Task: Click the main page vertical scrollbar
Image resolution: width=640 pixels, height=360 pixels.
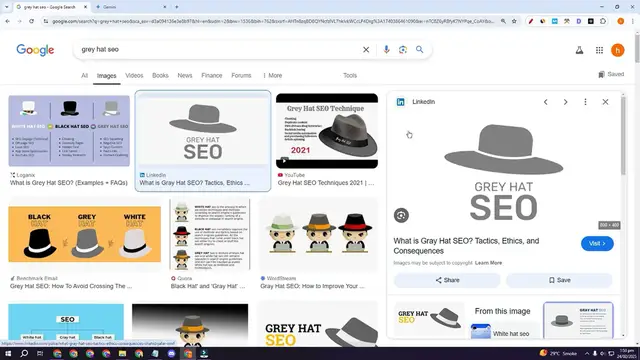Action: coord(637,48)
